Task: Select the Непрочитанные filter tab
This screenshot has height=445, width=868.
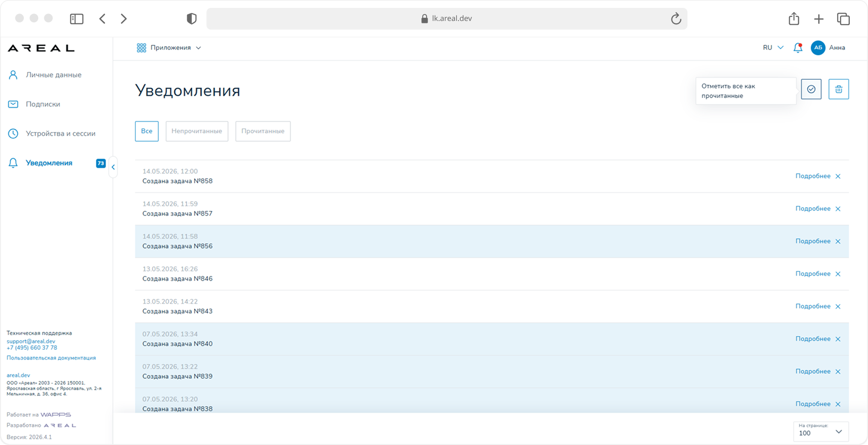Action: point(197,131)
